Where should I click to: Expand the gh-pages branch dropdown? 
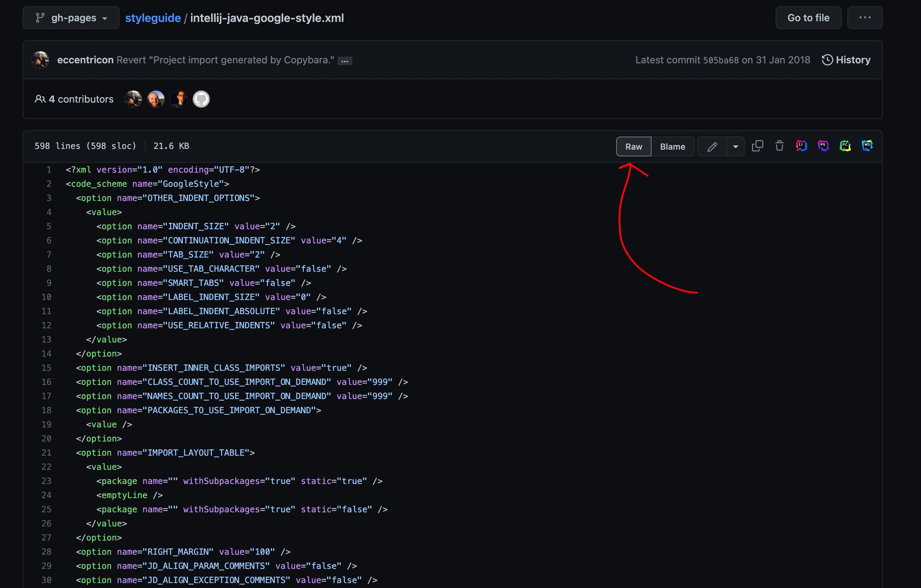point(71,18)
